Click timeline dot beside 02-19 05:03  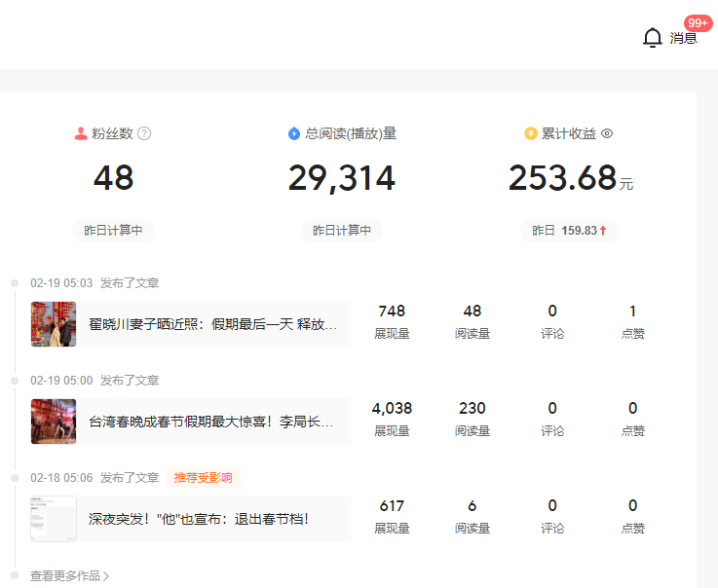coord(15,283)
